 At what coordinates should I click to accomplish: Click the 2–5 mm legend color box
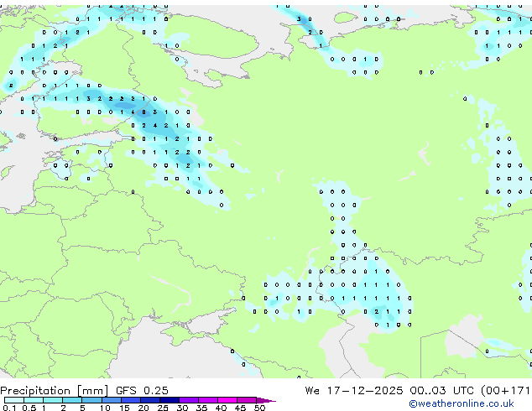[x=72, y=400]
